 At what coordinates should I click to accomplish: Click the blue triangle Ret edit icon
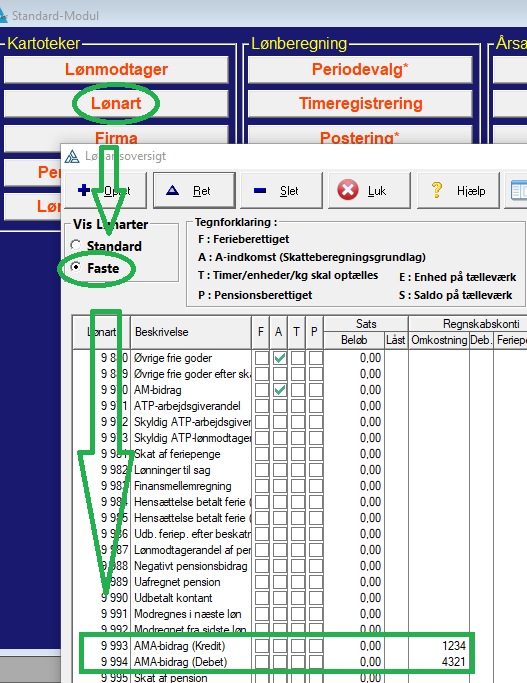point(172,190)
